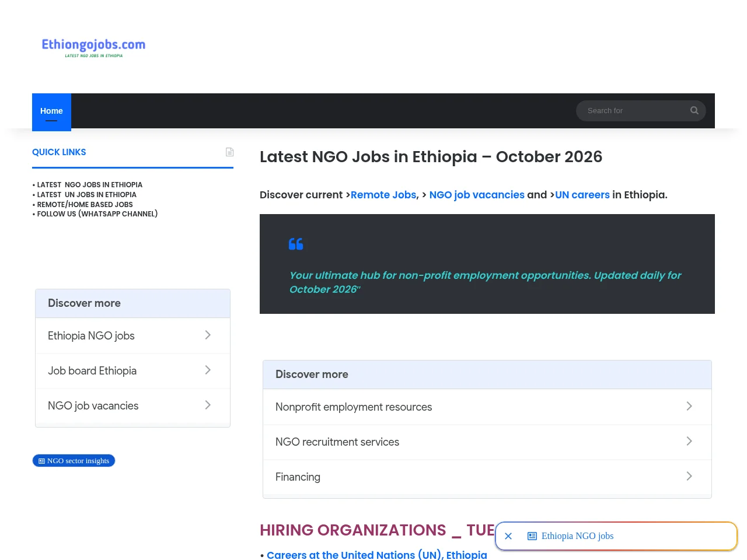This screenshot has height=560, width=747.
Task: Click the Latest NGO Jobs in Ethiopia title
Action: pyautogui.click(x=431, y=156)
